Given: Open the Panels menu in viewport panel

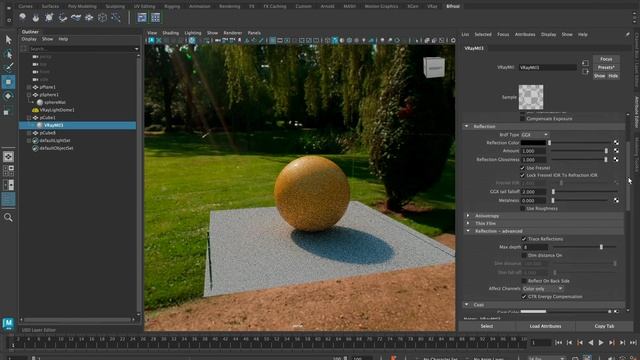Looking at the screenshot, I should [x=254, y=33].
